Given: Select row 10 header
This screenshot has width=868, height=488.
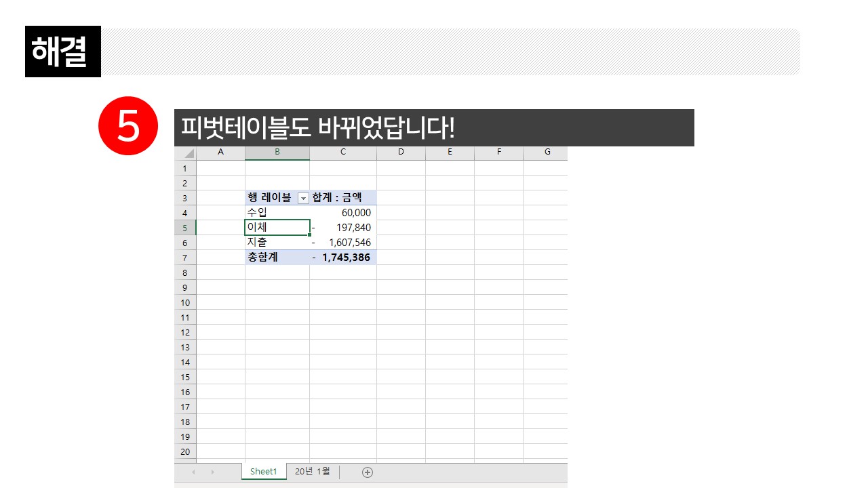Looking at the screenshot, I should click(185, 302).
